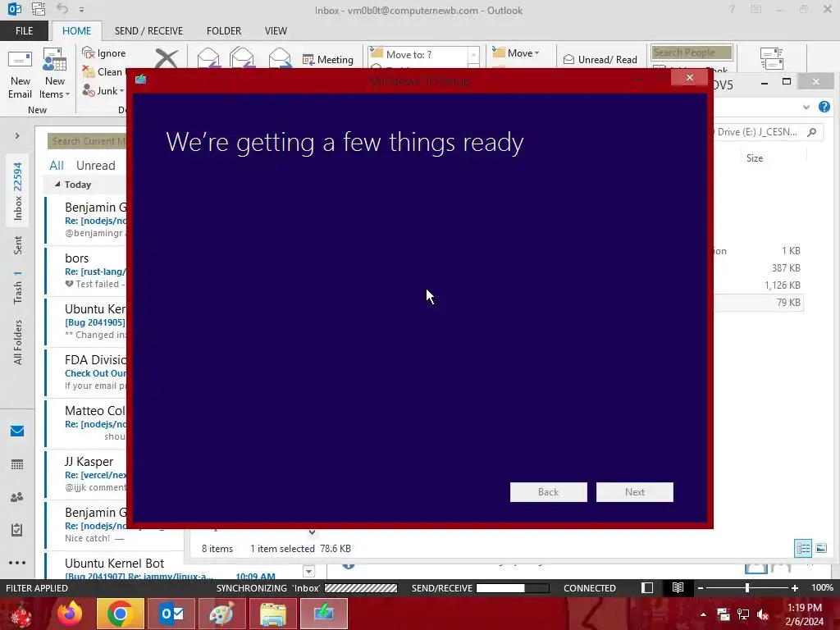Screen dimensions: 840x630
Task: Switch Explorer to details view icon
Action: 802,548
